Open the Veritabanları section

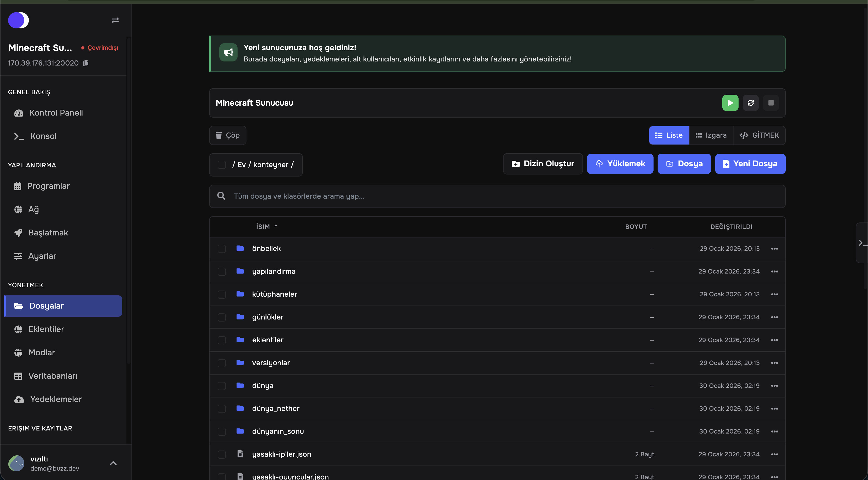point(53,376)
